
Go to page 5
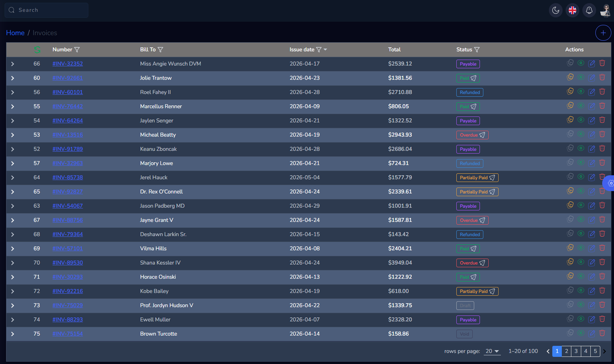(x=595, y=351)
